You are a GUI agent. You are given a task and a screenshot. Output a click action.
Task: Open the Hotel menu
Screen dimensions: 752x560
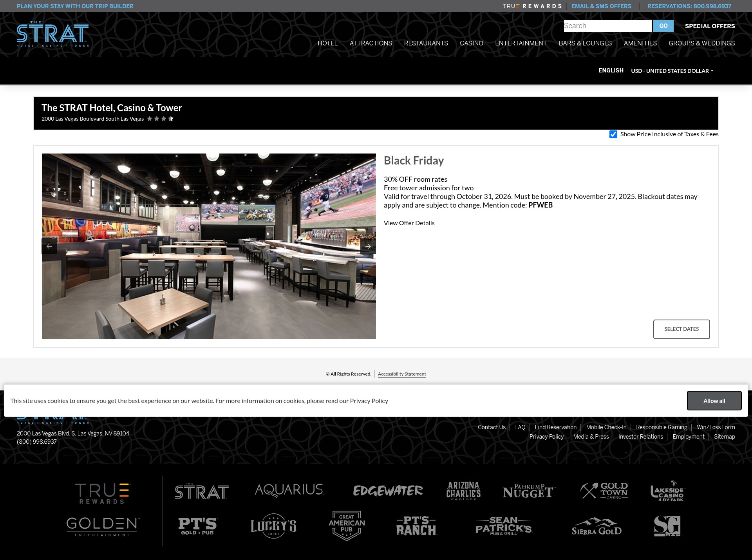point(327,43)
